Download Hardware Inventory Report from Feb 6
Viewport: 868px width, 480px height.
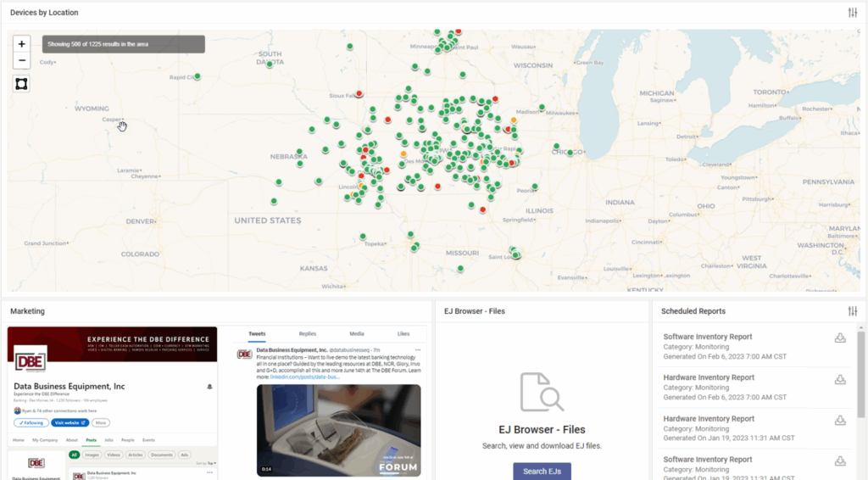840,379
